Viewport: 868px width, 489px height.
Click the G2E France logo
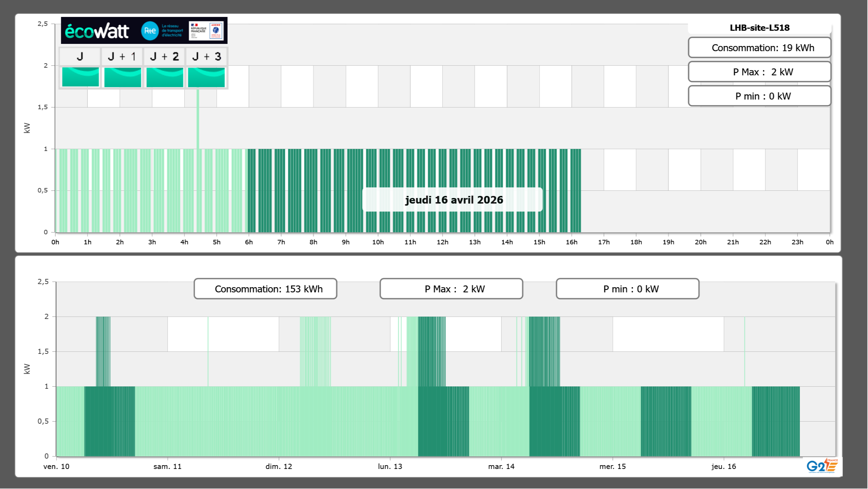pos(822,466)
